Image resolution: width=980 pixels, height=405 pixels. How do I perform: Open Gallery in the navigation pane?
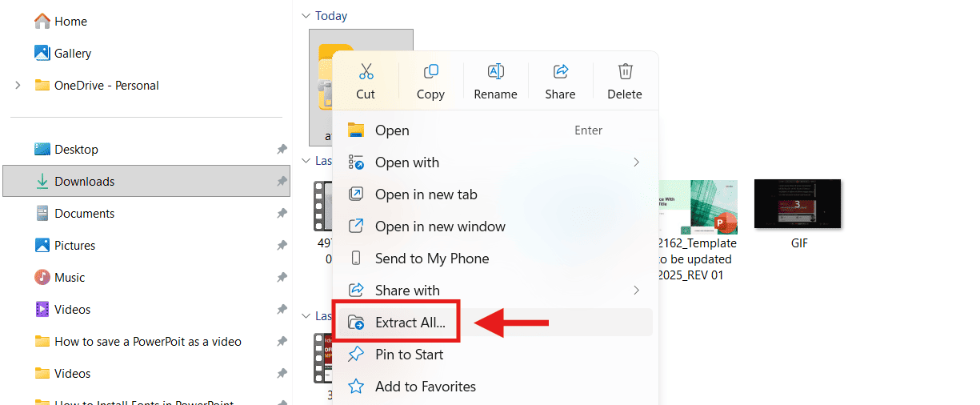(x=72, y=54)
